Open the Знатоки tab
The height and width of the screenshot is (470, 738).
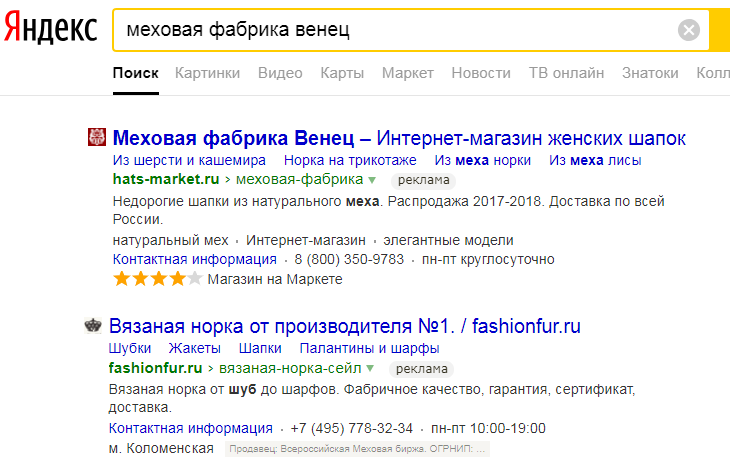pyautogui.click(x=650, y=73)
